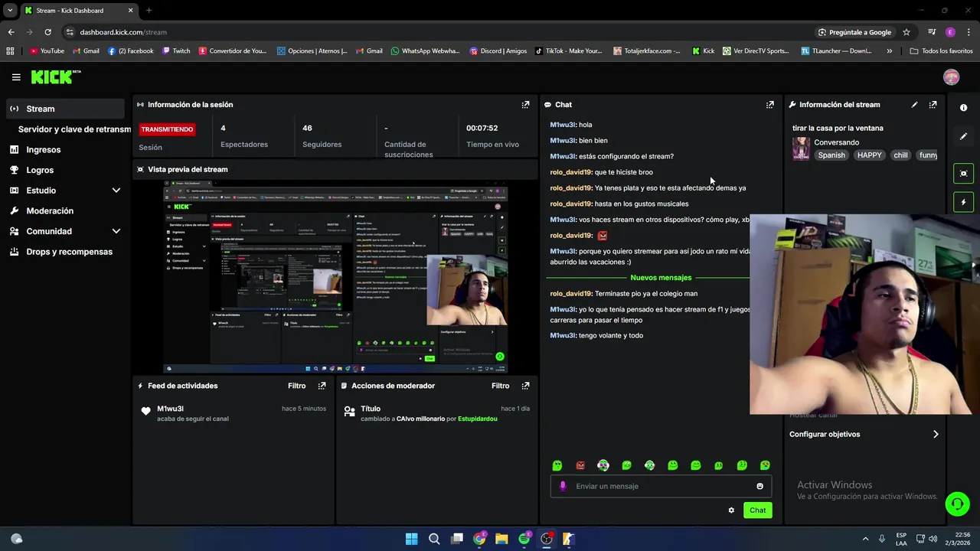Open the green support headset button
980x551 pixels.
tap(957, 504)
